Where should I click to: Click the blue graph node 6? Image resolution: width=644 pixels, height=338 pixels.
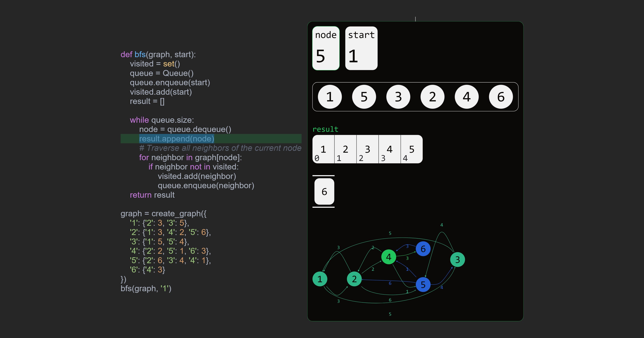tap(423, 249)
